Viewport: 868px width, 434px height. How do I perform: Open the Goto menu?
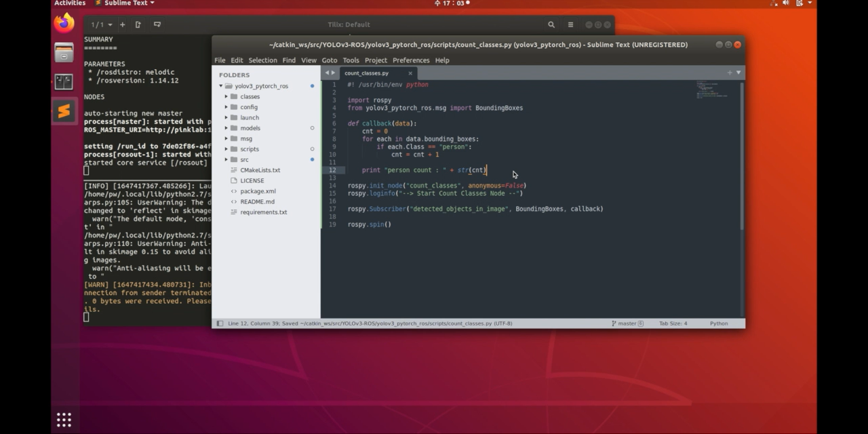pos(330,60)
